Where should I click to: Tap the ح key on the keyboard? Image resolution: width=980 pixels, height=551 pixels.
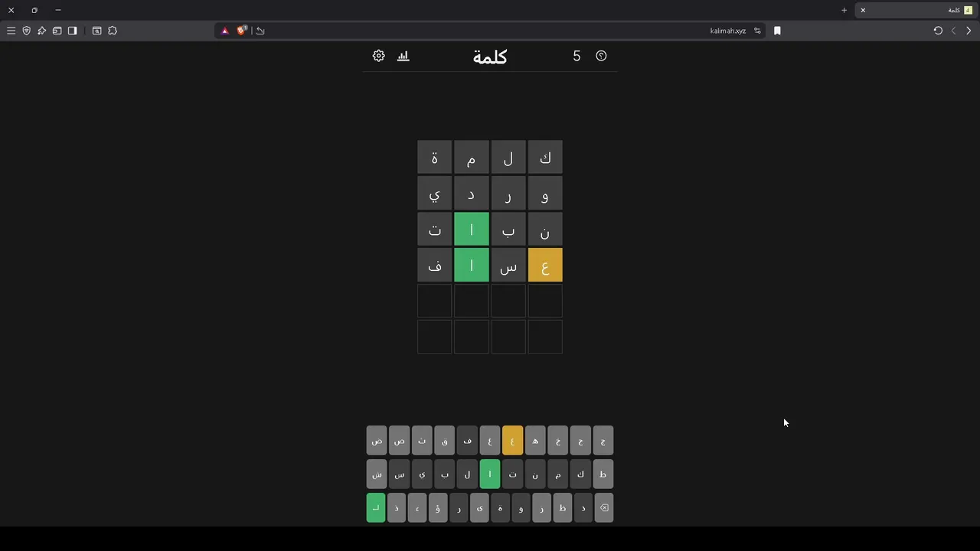580,441
